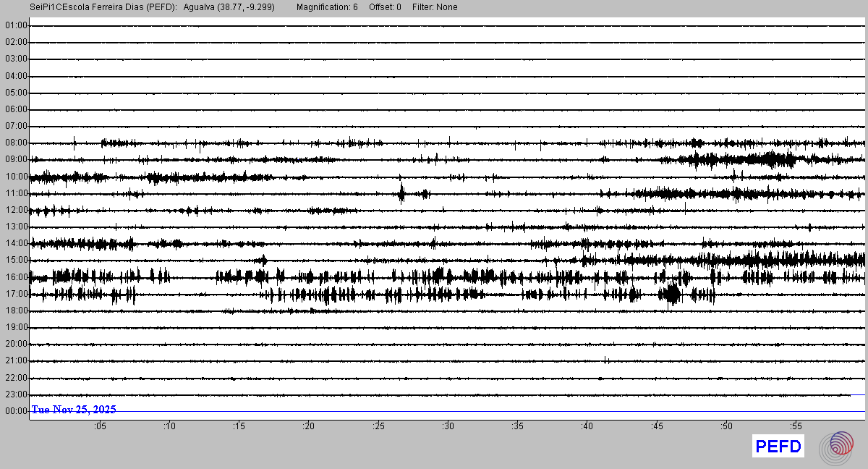Screen dimensions: 868x469
Task: Click the :30 minute axis marker
Action: [448, 427]
